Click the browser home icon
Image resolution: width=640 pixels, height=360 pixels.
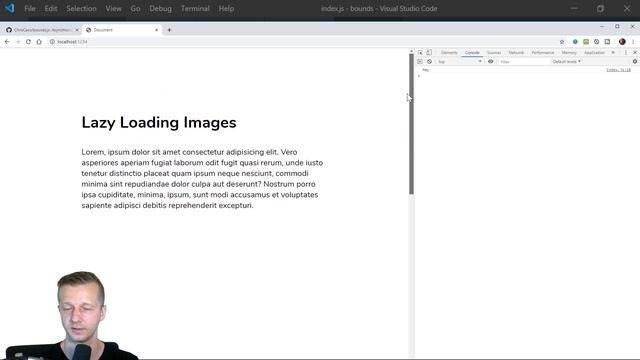point(39,42)
